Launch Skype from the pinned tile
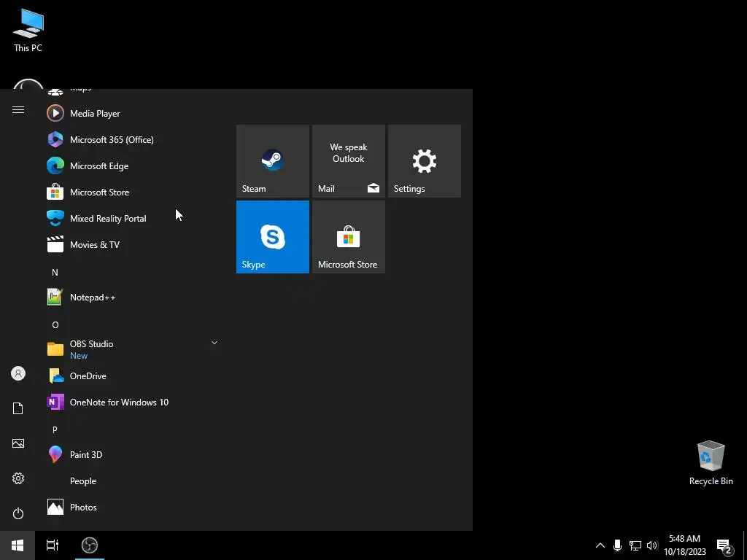The image size is (747, 560). 273,237
